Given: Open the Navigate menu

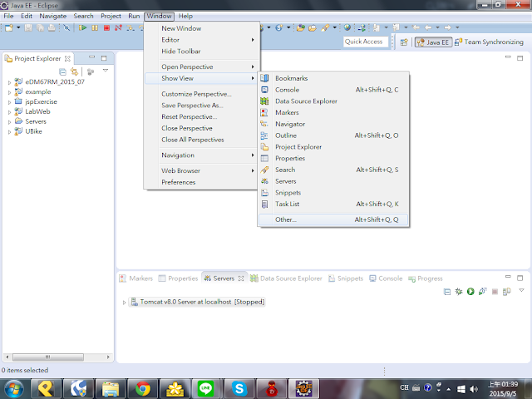Looking at the screenshot, I should [x=53, y=16].
